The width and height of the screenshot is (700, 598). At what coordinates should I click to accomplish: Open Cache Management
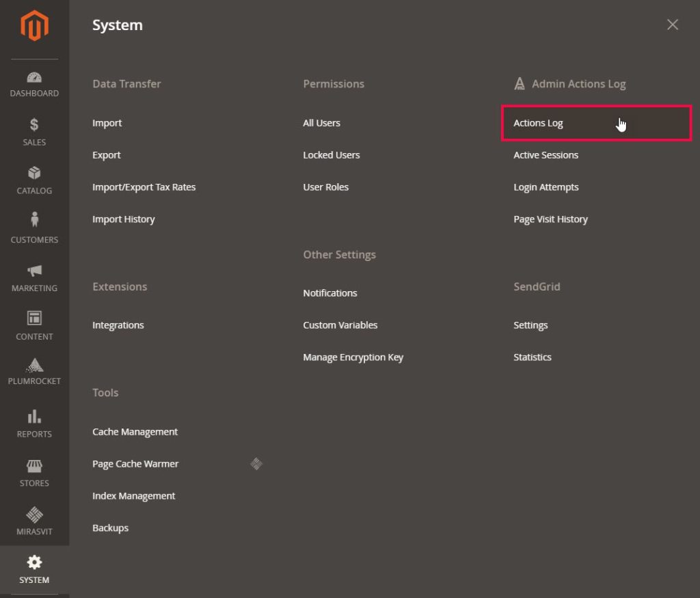(135, 432)
